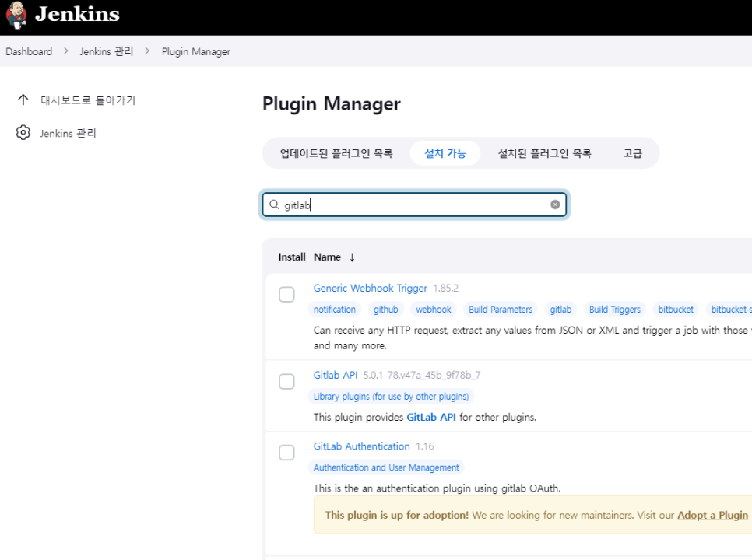
Task: Click version text 5.0.1-78.v47a_45b_9f78b_7
Action: pyautogui.click(x=422, y=376)
